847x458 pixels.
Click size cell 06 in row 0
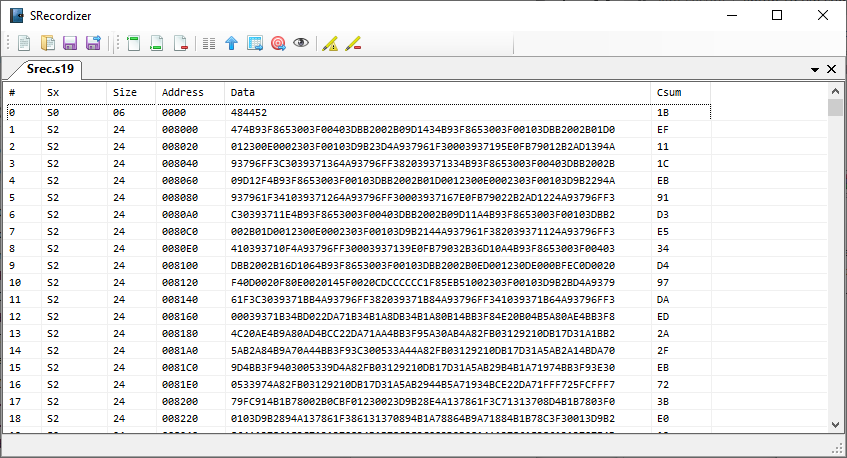pos(119,112)
